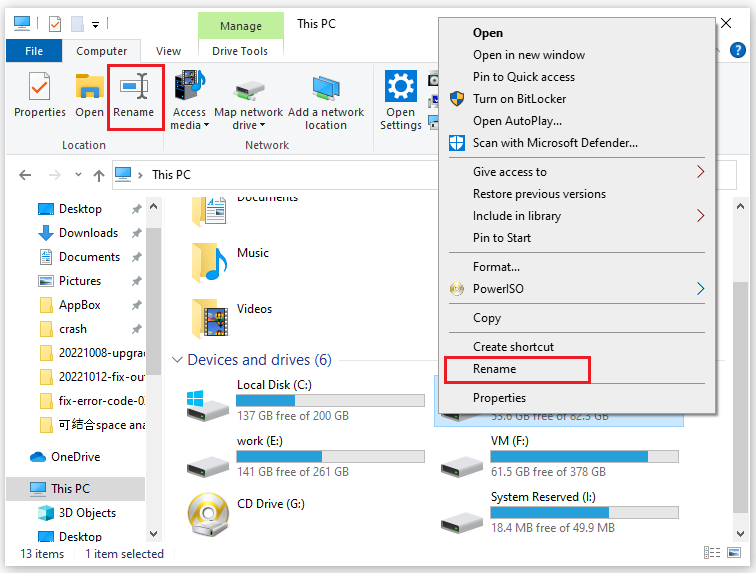Select Documents in the navigation pane
Image resolution: width=756 pixels, height=573 pixels.
82,257
